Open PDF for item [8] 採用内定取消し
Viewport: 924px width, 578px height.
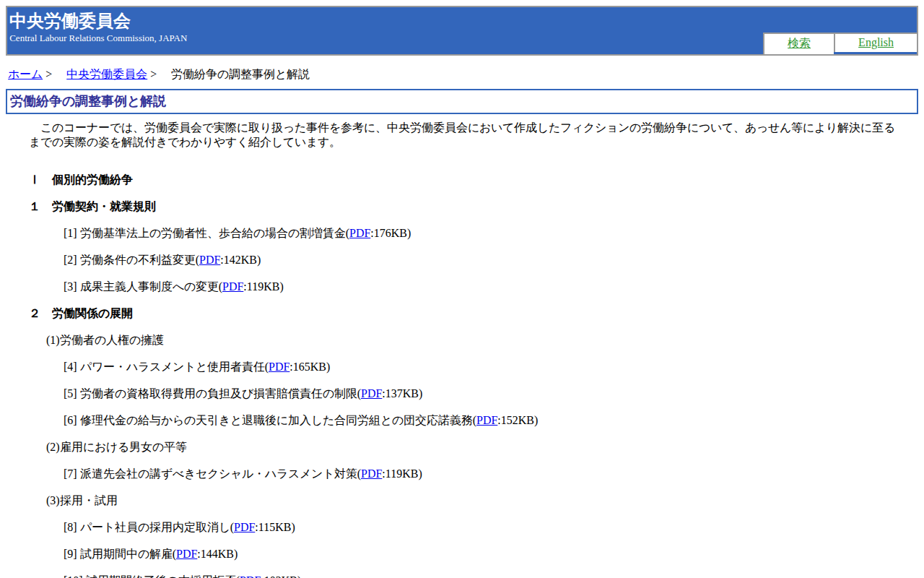pos(244,527)
